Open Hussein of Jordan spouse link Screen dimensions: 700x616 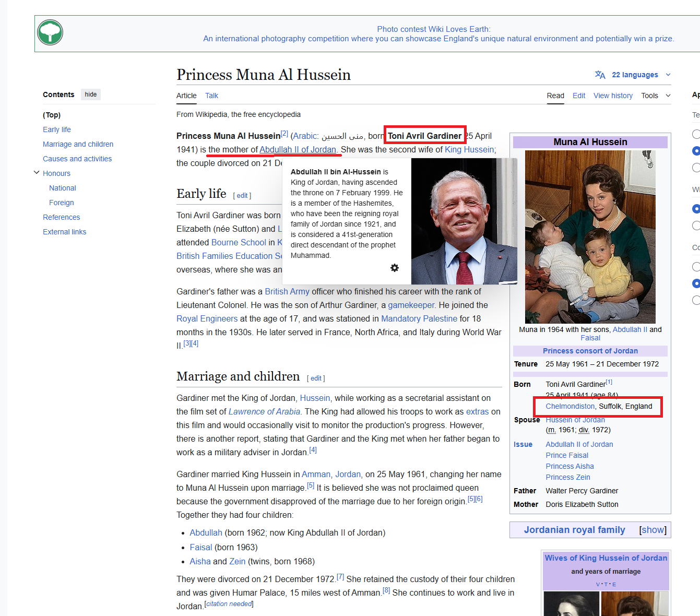pos(575,420)
